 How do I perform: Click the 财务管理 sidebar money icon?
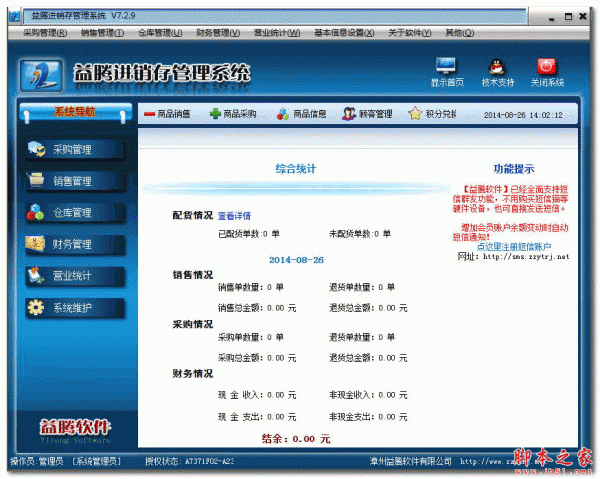pyautogui.click(x=36, y=244)
